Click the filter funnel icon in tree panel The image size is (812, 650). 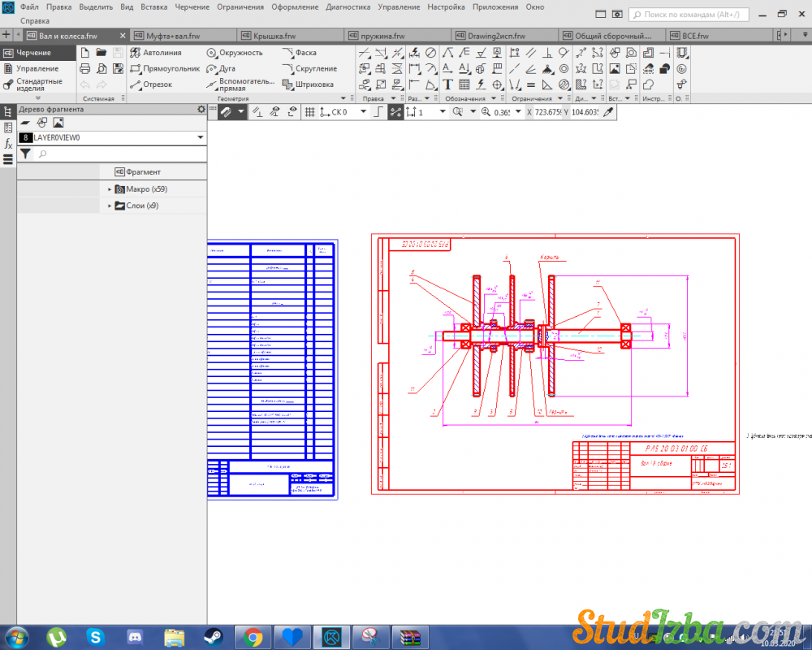[25, 154]
